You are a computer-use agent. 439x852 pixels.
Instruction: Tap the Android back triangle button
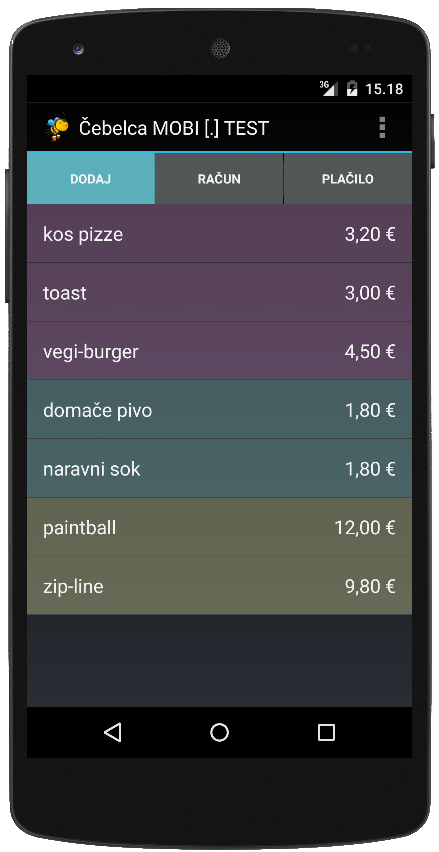[112, 732]
